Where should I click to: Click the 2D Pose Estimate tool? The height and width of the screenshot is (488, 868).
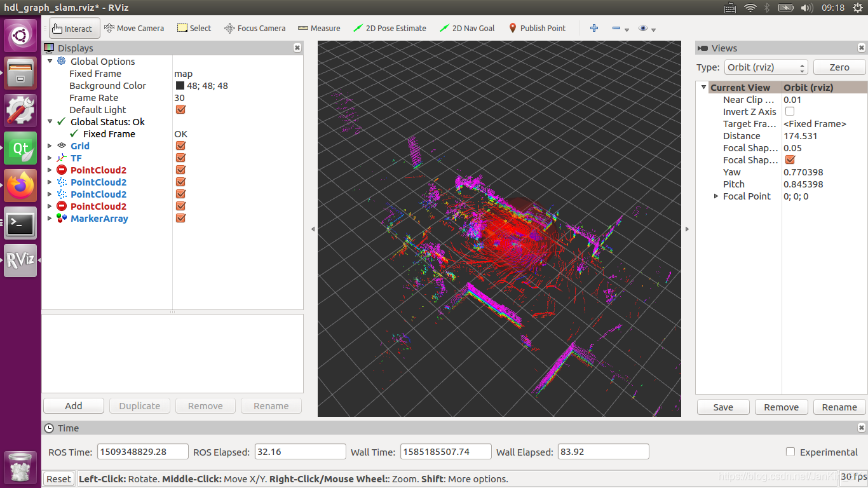coord(390,28)
